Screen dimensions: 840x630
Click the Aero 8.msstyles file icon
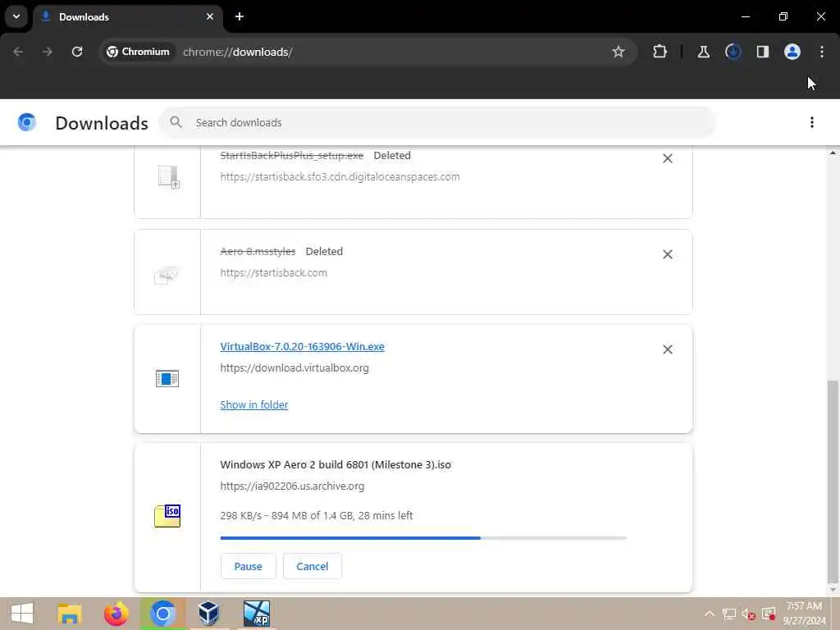click(167, 275)
